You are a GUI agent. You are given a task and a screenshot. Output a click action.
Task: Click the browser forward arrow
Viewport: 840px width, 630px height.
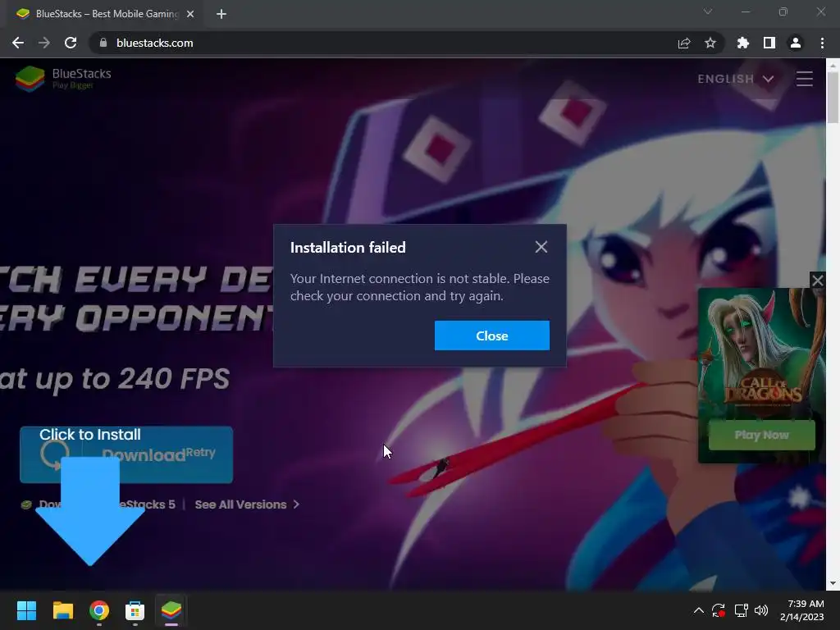(x=44, y=43)
